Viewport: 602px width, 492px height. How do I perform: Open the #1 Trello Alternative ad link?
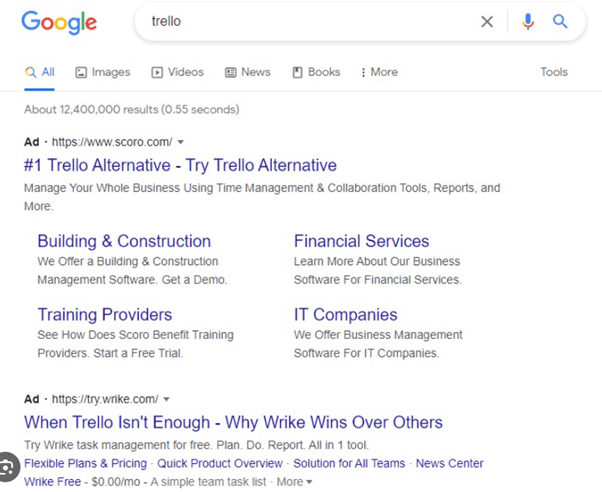[x=180, y=165]
